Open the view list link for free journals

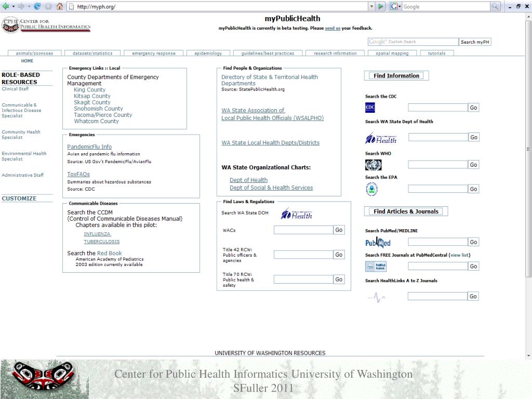(459, 255)
